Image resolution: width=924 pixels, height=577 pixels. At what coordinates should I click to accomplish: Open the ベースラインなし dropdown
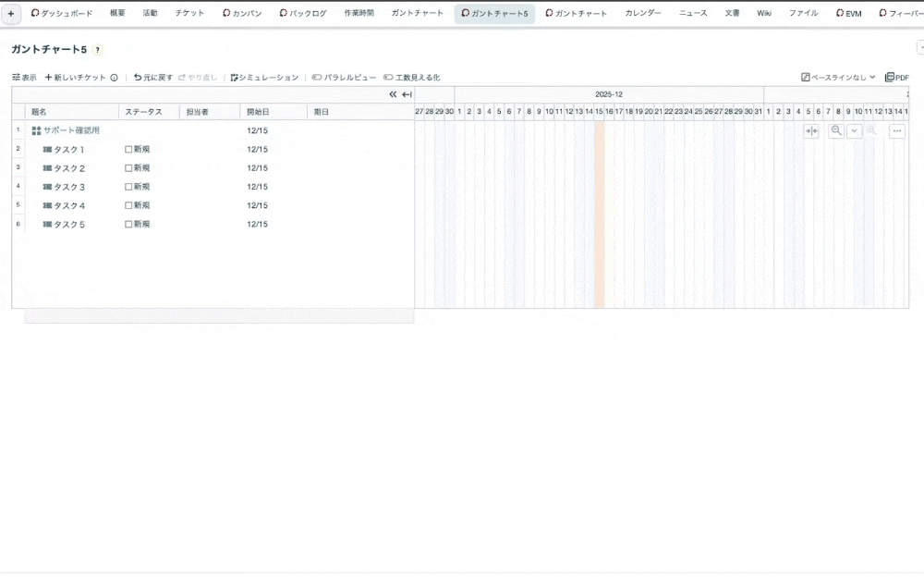pos(838,78)
